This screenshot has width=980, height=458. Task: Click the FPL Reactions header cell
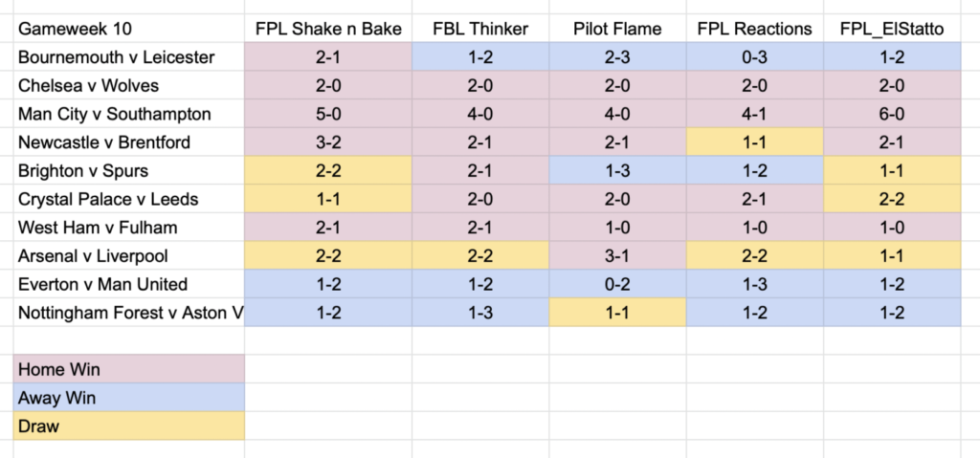755,29
